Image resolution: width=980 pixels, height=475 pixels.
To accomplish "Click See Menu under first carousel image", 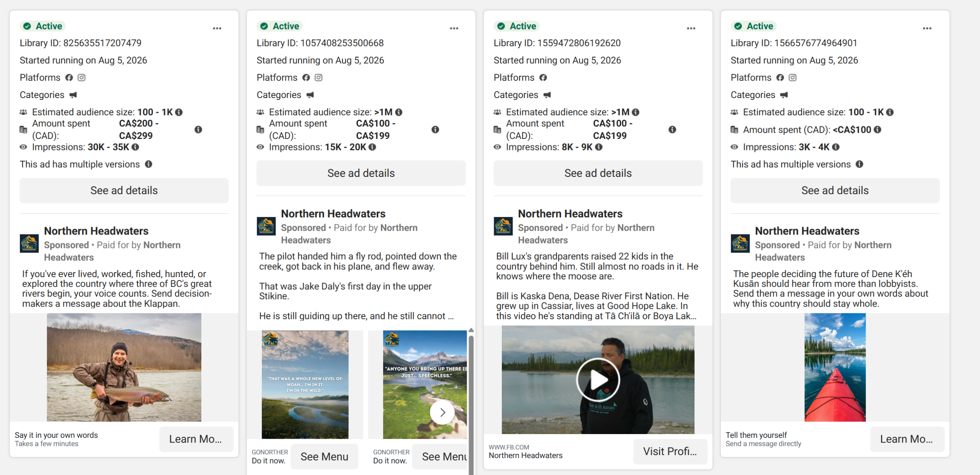I will point(324,457).
